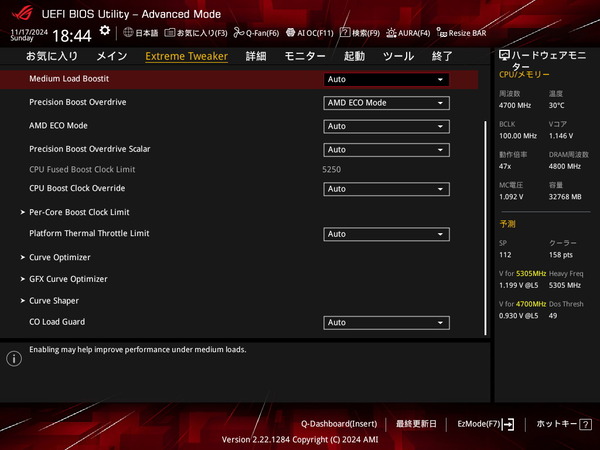The image size is (600, 450).
Task: Open CO Load Guard dropdown
Action: coord(386,323)
